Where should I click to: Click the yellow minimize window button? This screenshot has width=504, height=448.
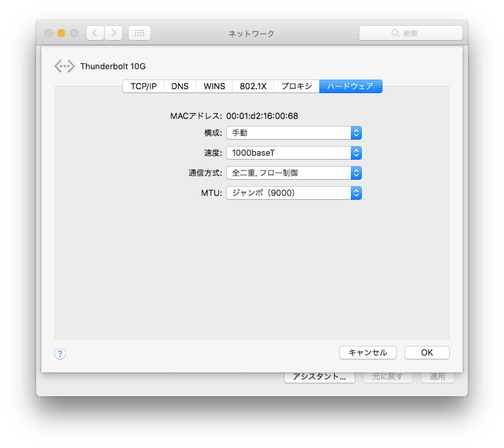(61, 33)
